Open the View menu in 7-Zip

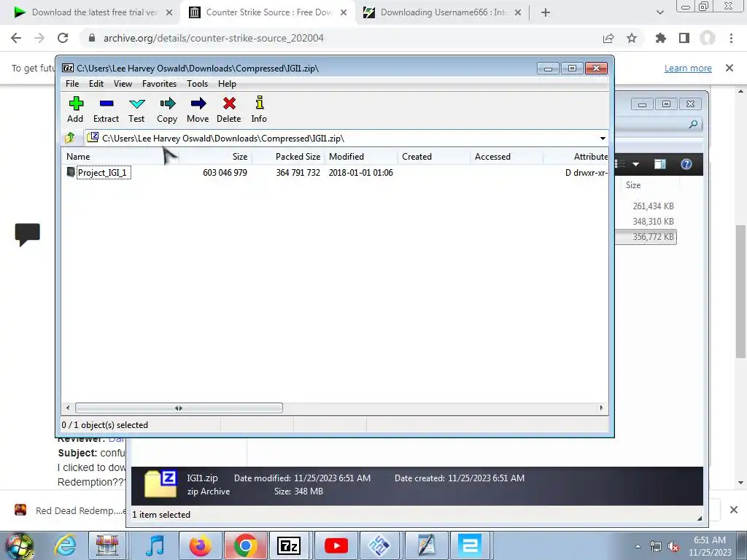[x=123, y=84]
